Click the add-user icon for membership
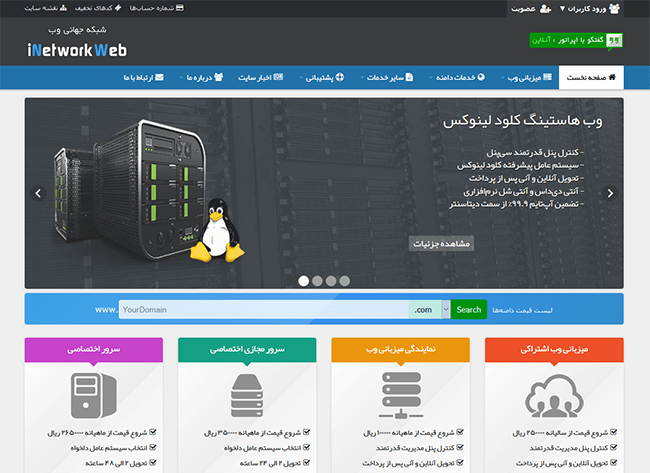The image size is (650, 473). click(x=546, y=9)
